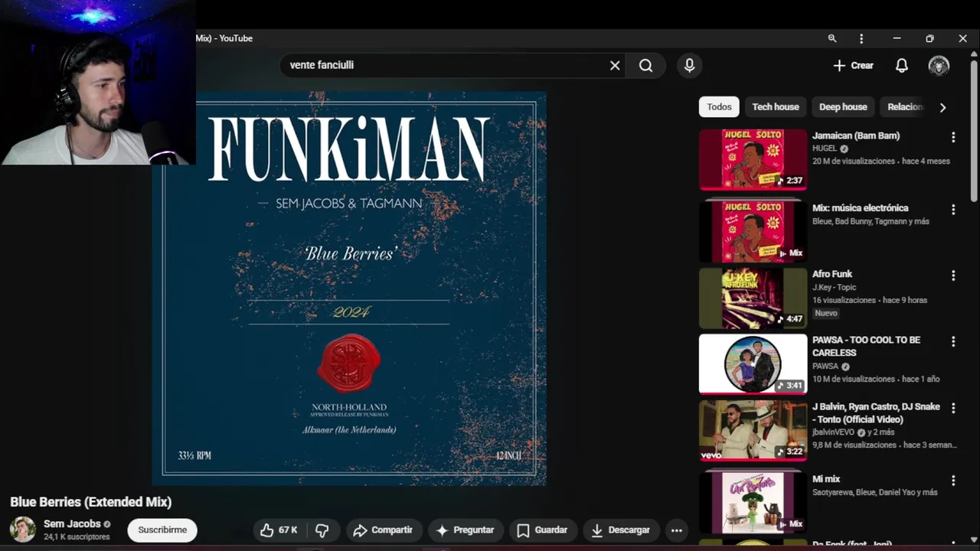Screen dimensions: 980x551
Task: Open the Afro Funk video thumbnail
Action: coord(753,298)
